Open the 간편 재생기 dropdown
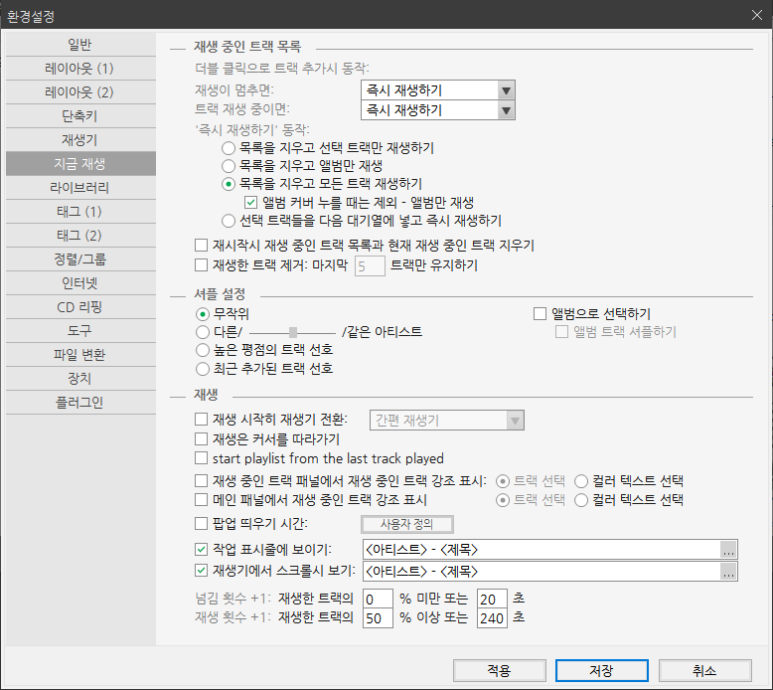Screen dimensions: 773x690 tap(447, 420)
